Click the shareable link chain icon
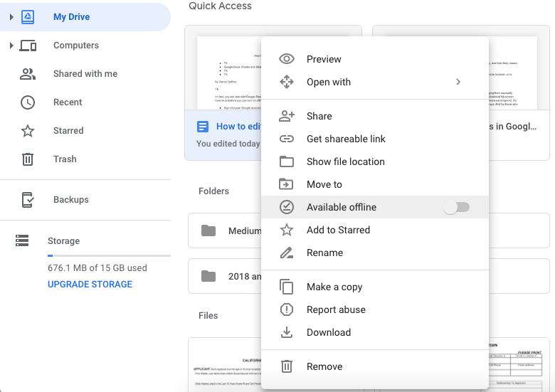Viewport: 555px width, 392px height. point(287,139)
